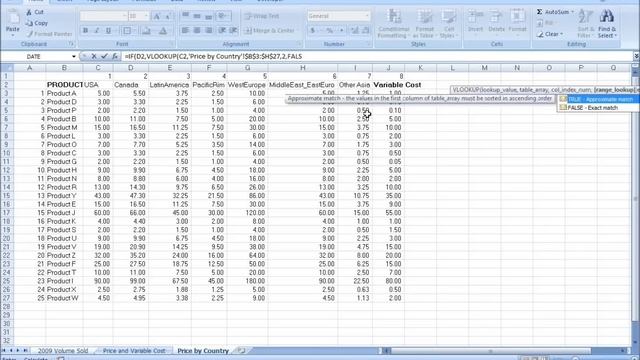Click the Fill icon in the Editing group
The width and height of the screenshot is (640, 360).
(540, 23)
